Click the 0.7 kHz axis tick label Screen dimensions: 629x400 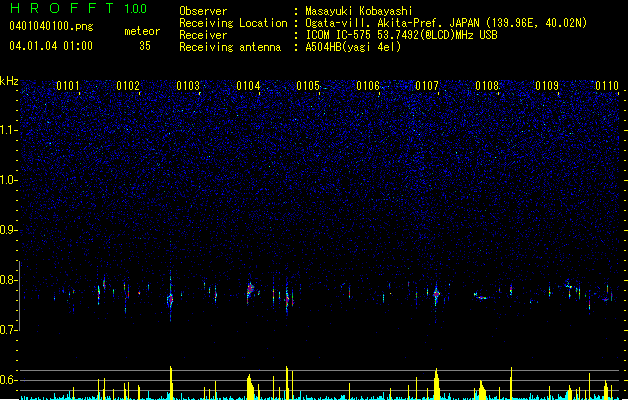pos(9,330)
